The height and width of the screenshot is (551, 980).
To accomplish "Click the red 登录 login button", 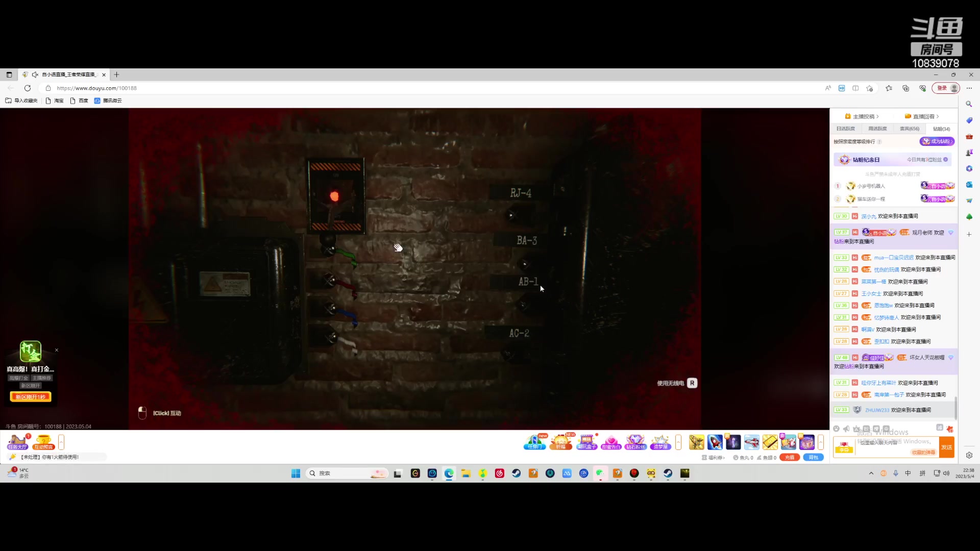I will coord(946,88).
